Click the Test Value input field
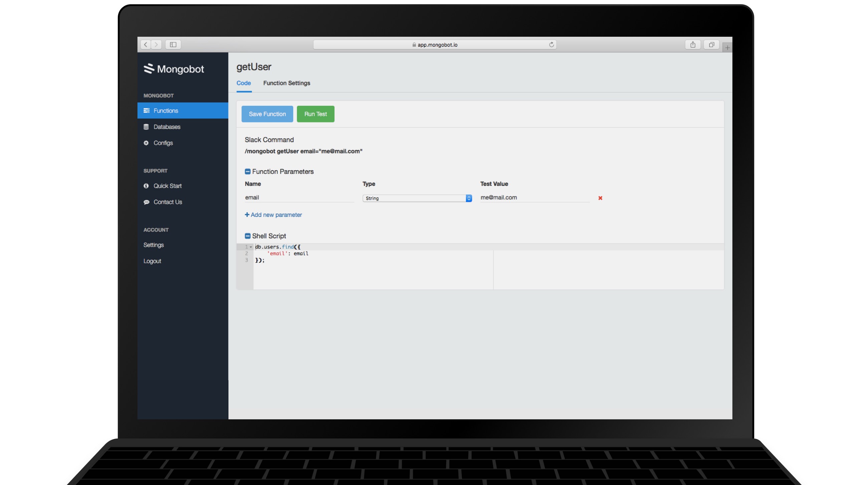Image resolution: width=868 pixels, height=485 pixels. click(x=534, y=198)
